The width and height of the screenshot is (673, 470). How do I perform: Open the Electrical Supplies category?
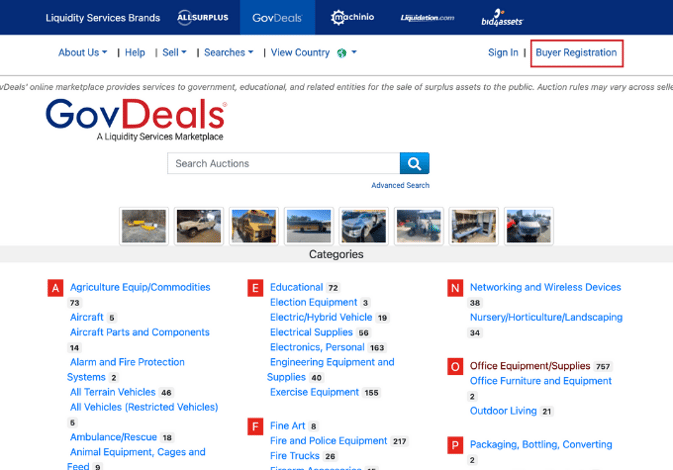tap(311, 332)
